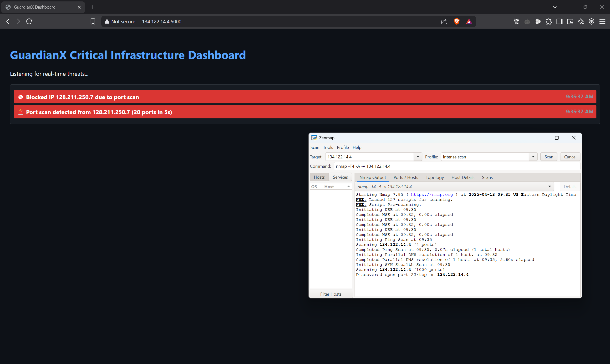Click the Brave Shields lion icon
Viewport: 610px width, 364px height.
(x=457, y=22)
